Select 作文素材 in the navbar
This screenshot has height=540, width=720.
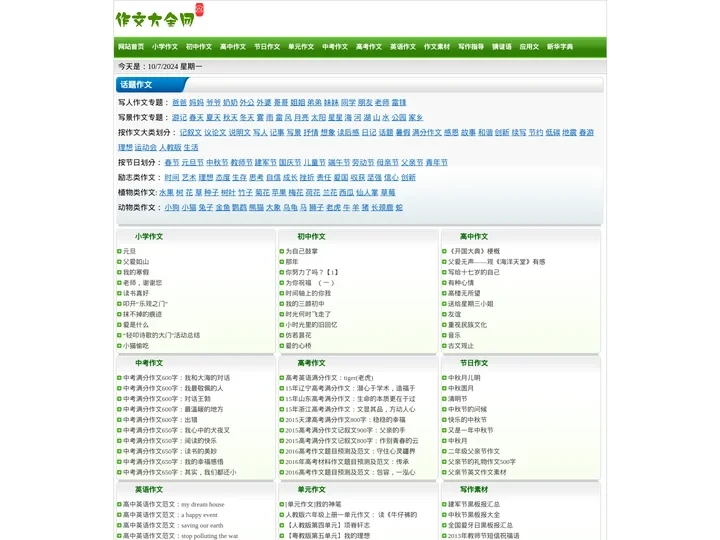coord(437,47)
